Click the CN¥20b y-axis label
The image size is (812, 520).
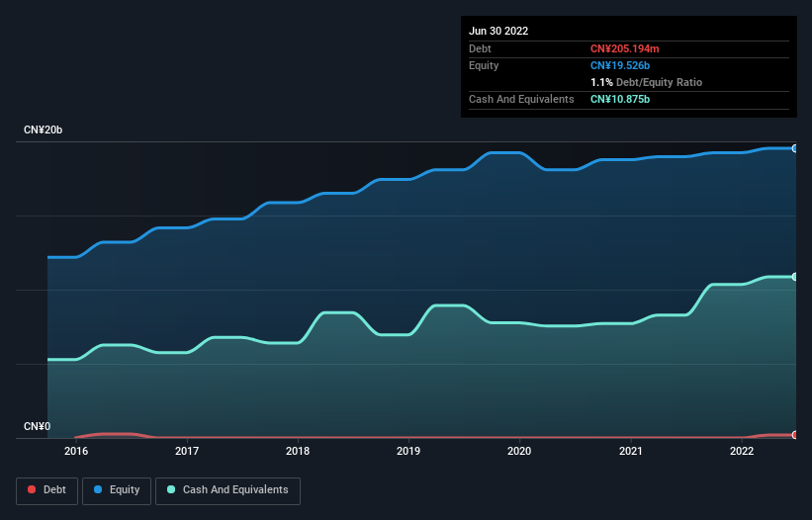pyautogui.click(x=43, y=130)
